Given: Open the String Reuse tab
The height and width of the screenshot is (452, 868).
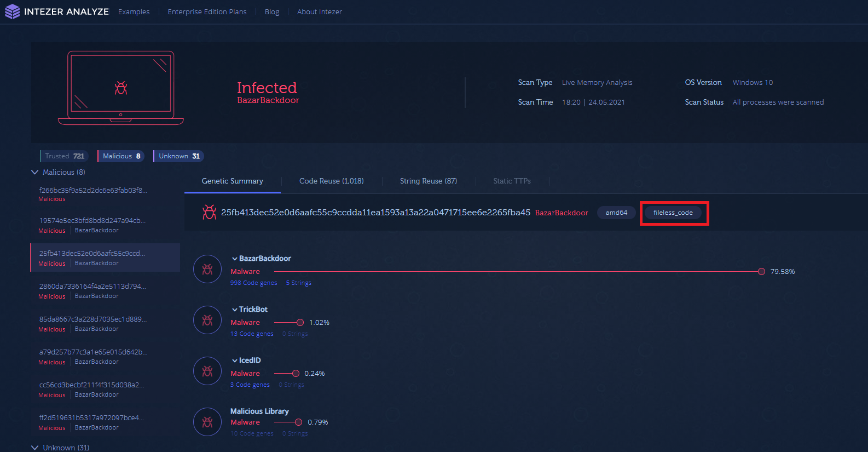Looking at the screenshot, I should click(428, 181).
